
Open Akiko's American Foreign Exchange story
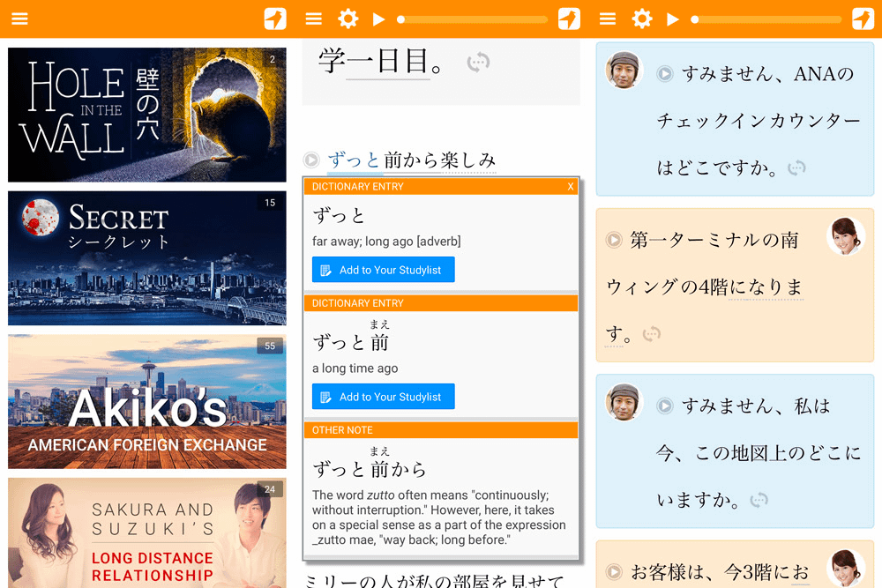[147, 402]
